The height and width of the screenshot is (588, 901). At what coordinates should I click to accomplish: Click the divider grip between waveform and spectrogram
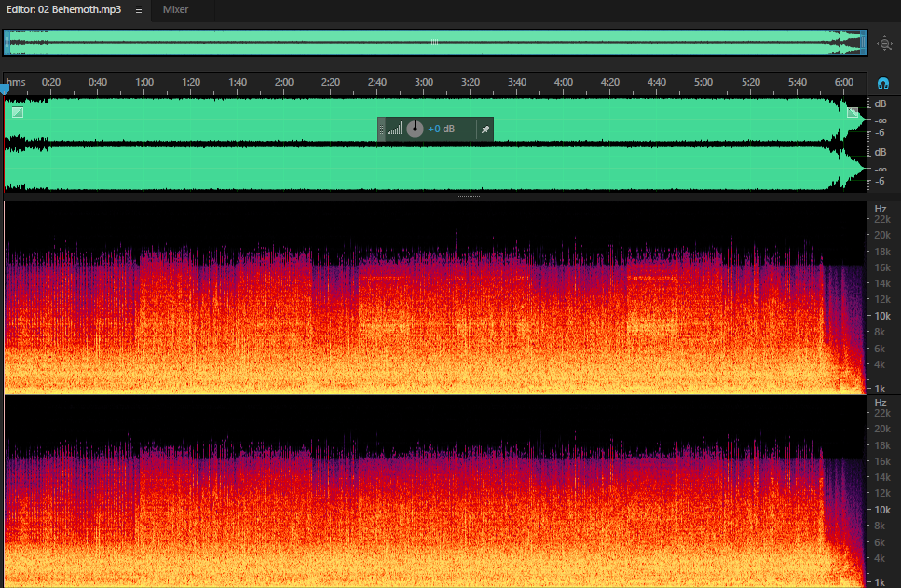(469, 198)
